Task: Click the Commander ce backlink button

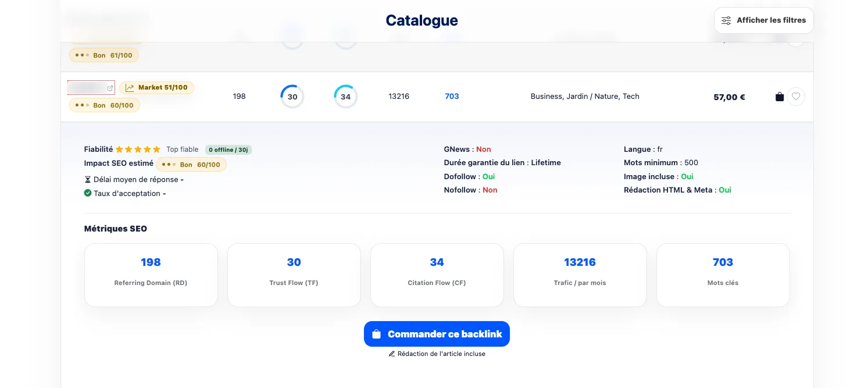Action: 437,334
